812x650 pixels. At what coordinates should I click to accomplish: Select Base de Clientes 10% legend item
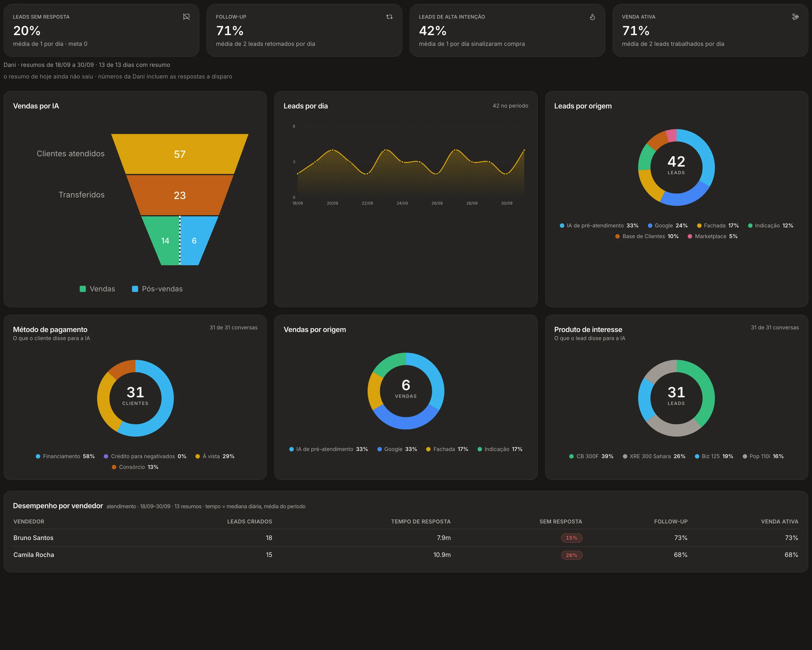click(647, 236)
